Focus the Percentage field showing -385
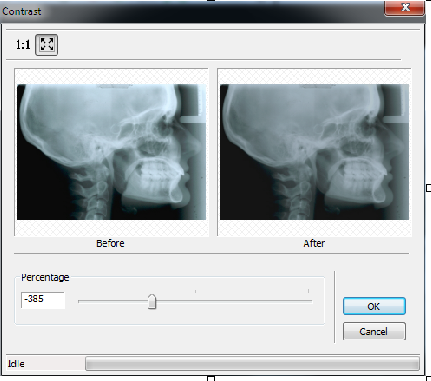Image resolution: width=431 pixels, height=381 pixels. pos(43,300)
